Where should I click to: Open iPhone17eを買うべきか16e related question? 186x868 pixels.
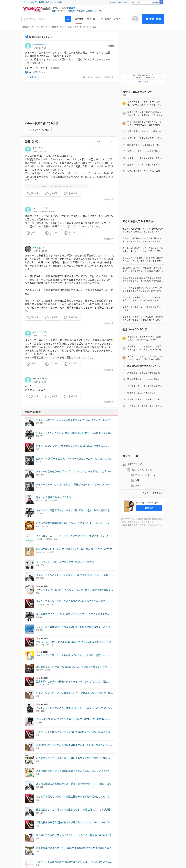74,719
